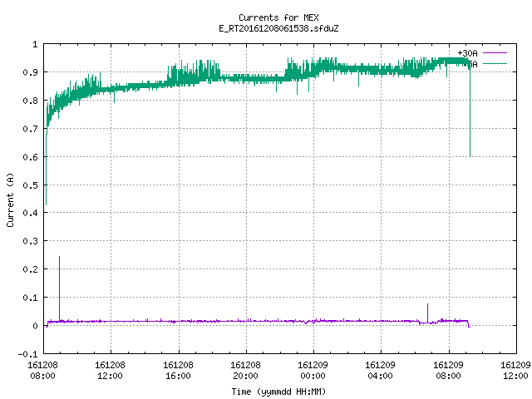Click the y-axis tick label "0.6"
532x399 pixels.
click(30, 157)
